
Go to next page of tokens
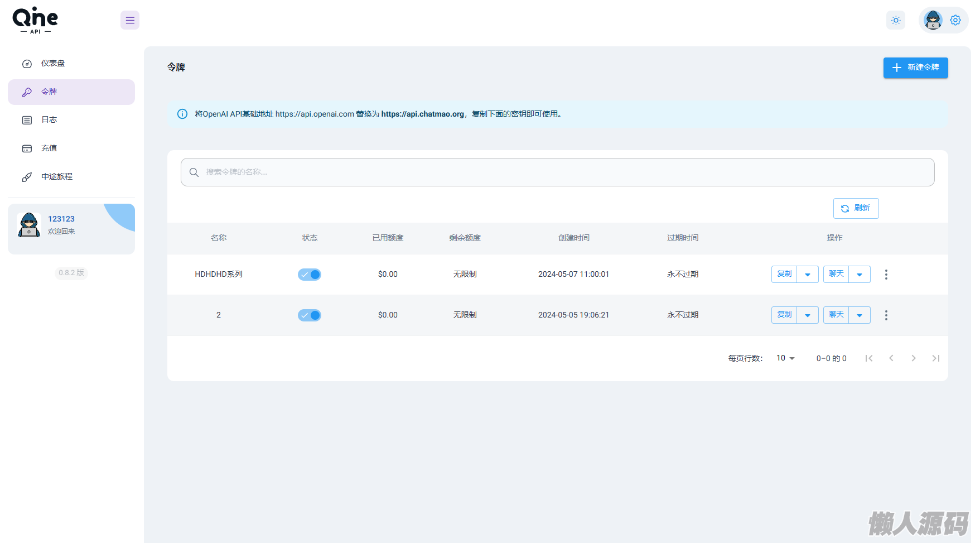913,358
